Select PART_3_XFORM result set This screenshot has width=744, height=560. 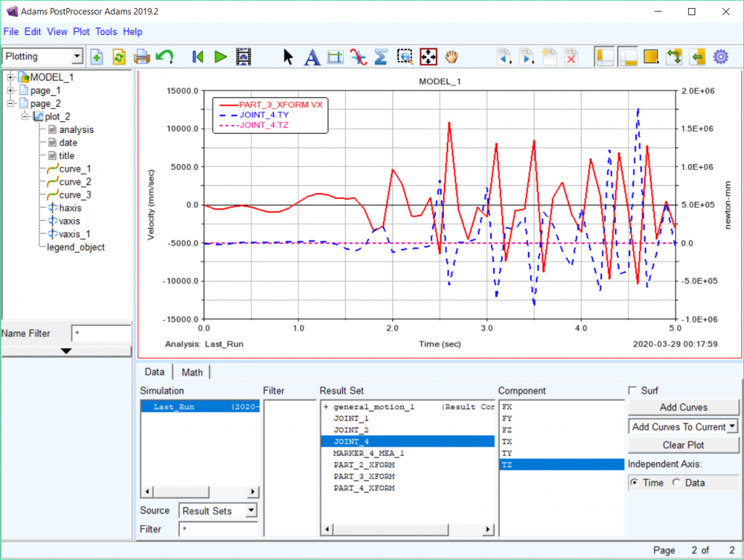(x=364, y=476)
